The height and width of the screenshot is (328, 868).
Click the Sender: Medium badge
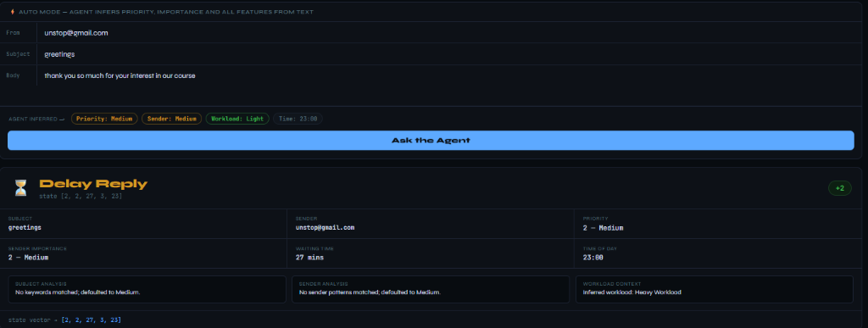click(171, 119)
